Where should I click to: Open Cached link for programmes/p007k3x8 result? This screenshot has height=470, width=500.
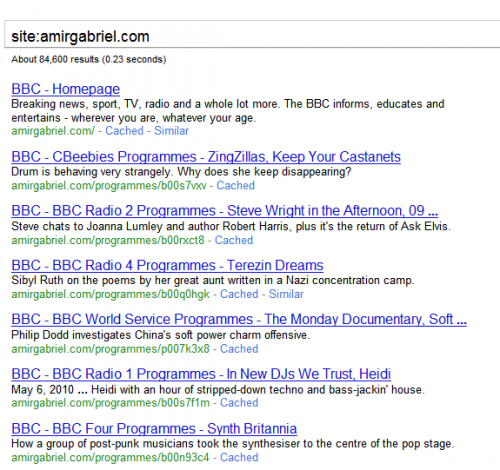point(239,349)
